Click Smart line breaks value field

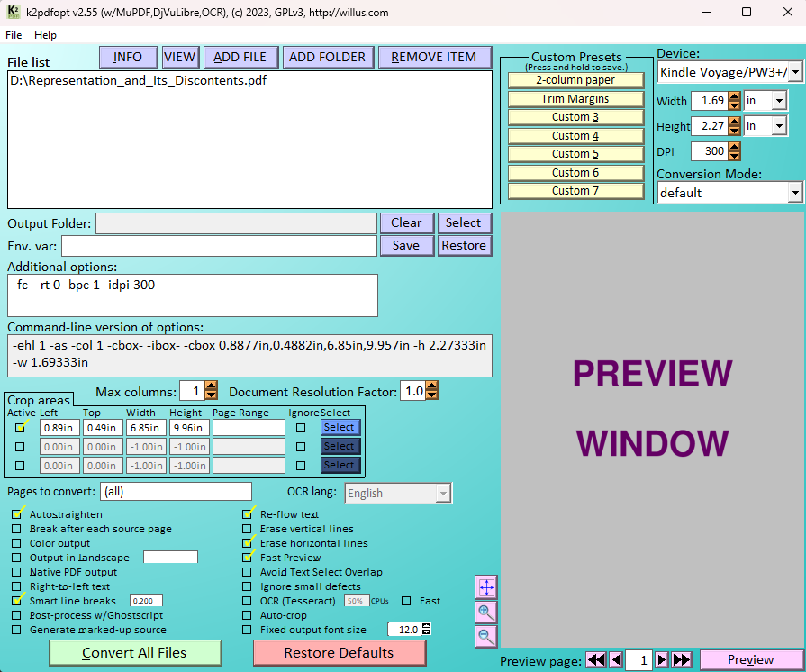tap(146, 601)
